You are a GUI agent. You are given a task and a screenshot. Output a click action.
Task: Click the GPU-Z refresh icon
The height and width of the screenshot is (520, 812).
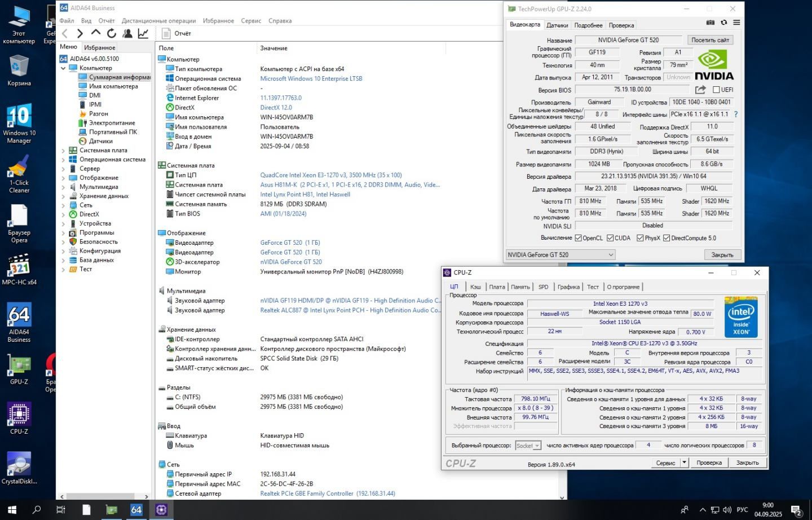(x=723, y=23)
